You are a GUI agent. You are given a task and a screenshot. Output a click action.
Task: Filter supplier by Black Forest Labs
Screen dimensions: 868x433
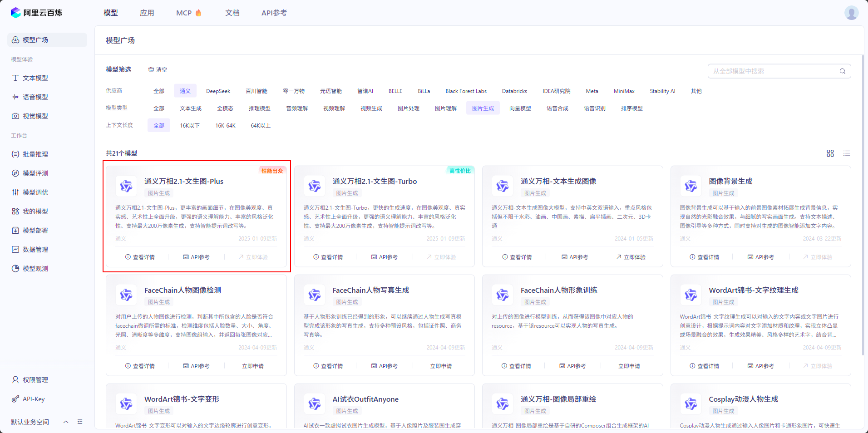(466, 91)
